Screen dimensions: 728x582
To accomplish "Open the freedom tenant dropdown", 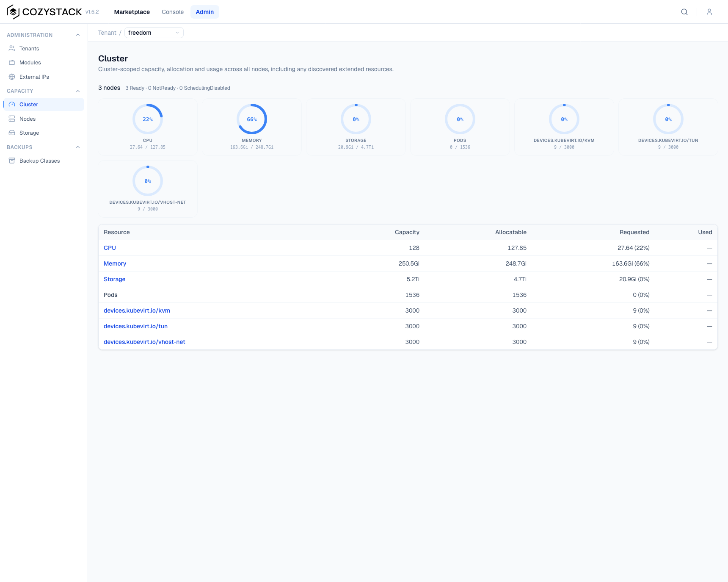I will [x=154, y=33].
